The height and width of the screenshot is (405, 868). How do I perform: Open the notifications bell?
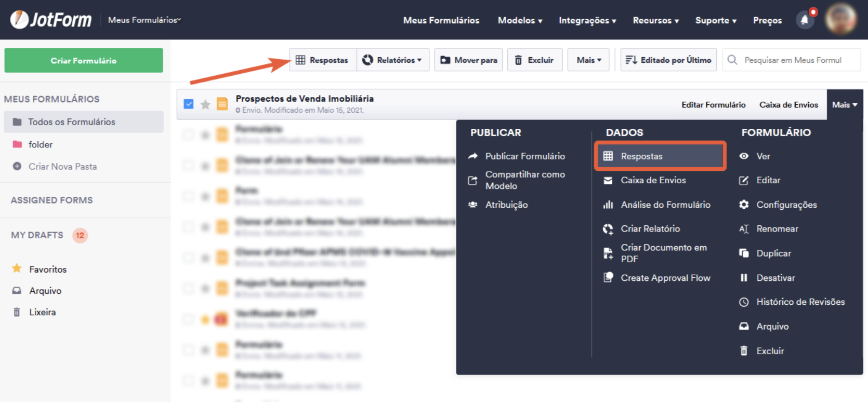[805, 20]
